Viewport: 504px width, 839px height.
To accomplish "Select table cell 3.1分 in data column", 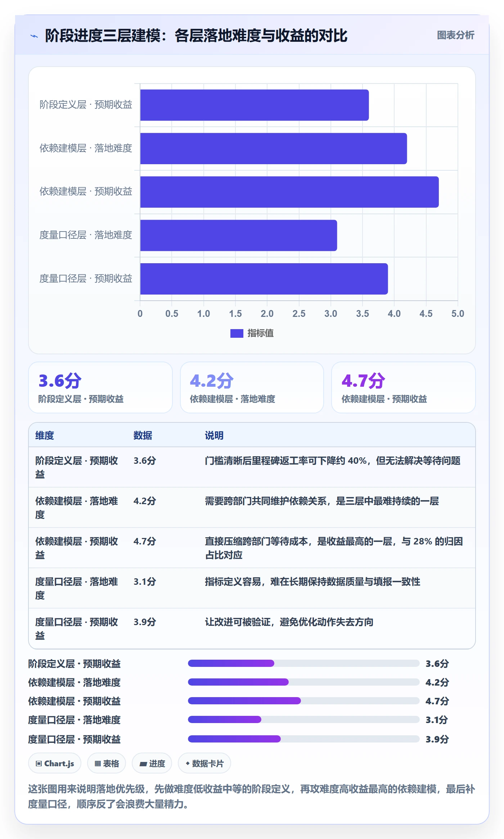I will pos(145,582).
